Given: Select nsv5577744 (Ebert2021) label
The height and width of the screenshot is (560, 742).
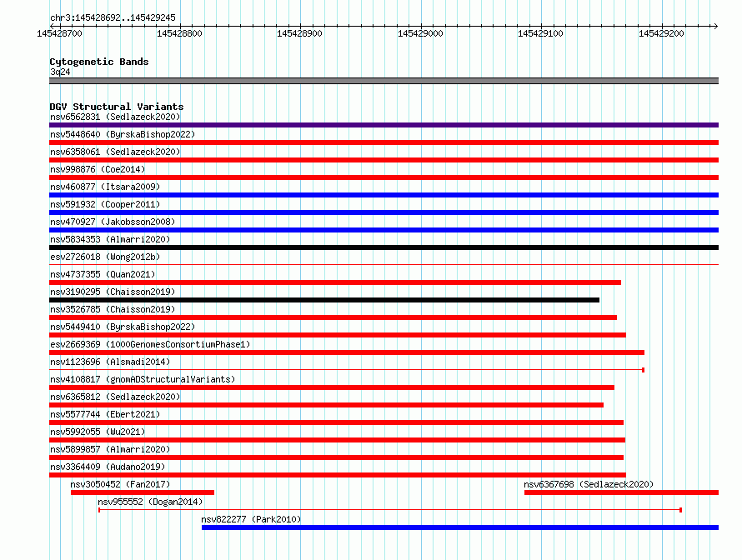Looking at the screenshot, I should [105, 414].
